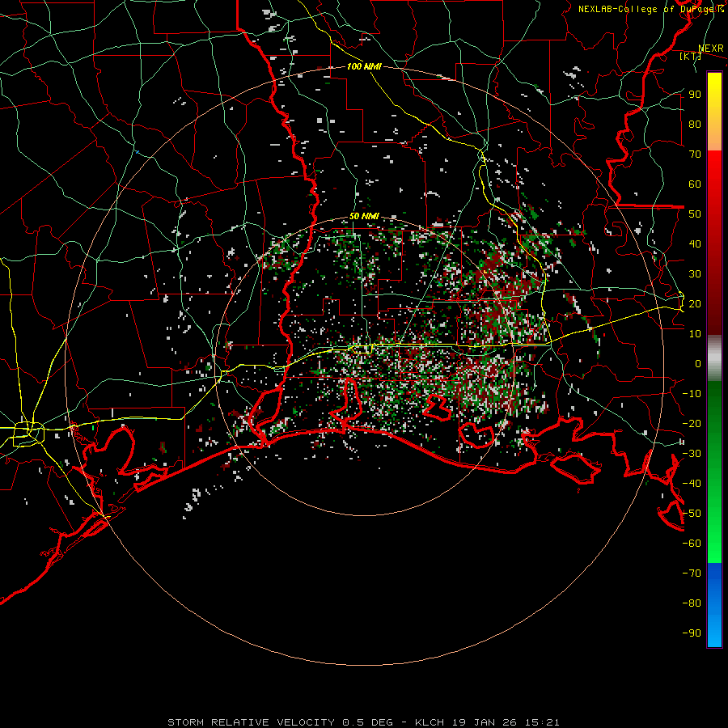
Task: Click the positive "80" scale value
Action: click(695, 124)
